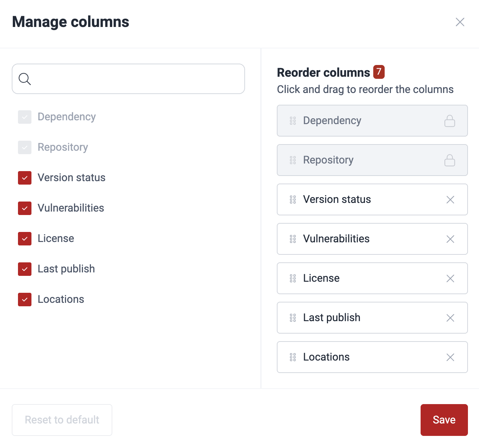Click the drag handle beside License
This screenshot has height=448, width=479.
pos(293,278)
